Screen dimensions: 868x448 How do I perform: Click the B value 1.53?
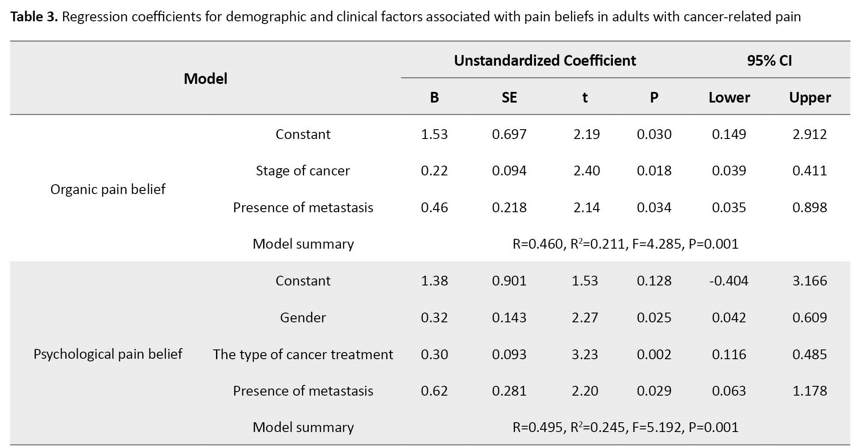pos(434,134)
